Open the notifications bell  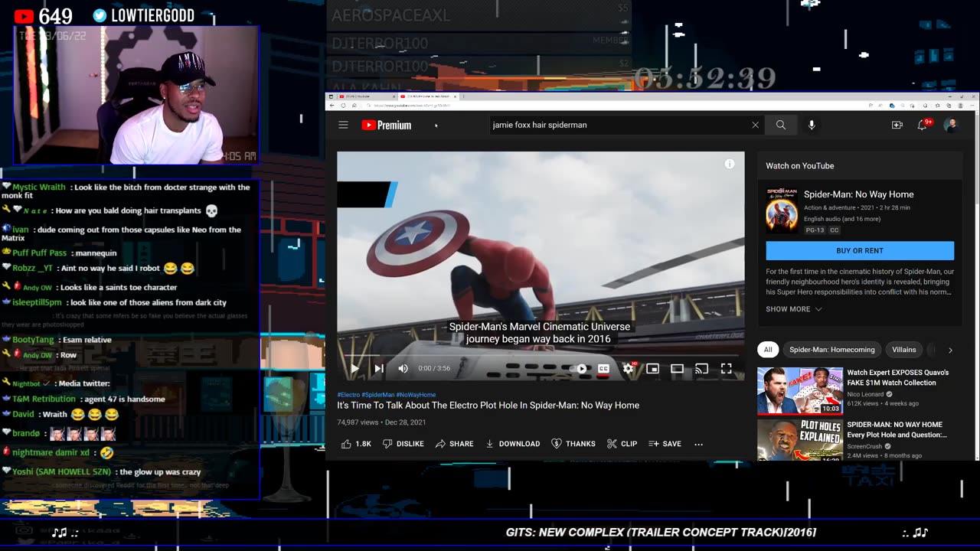[923, 125]
